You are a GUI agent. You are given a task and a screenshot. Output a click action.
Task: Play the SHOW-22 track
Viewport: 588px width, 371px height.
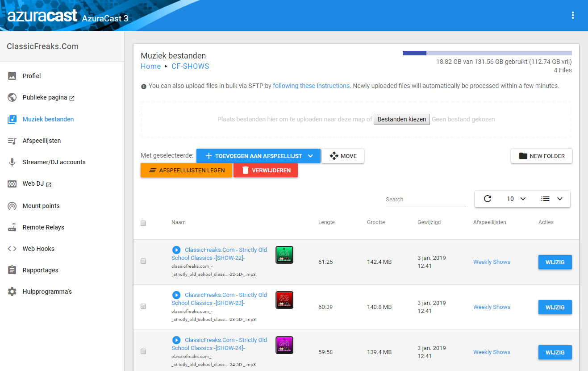(176, 250)
